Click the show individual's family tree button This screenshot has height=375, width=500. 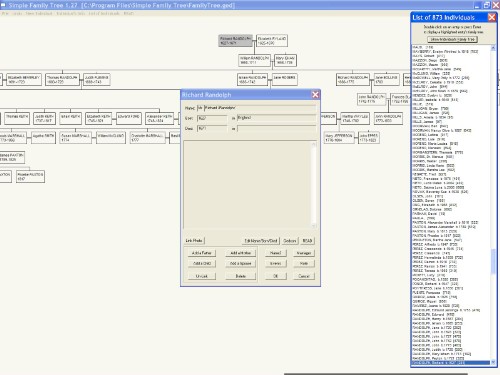452,39
